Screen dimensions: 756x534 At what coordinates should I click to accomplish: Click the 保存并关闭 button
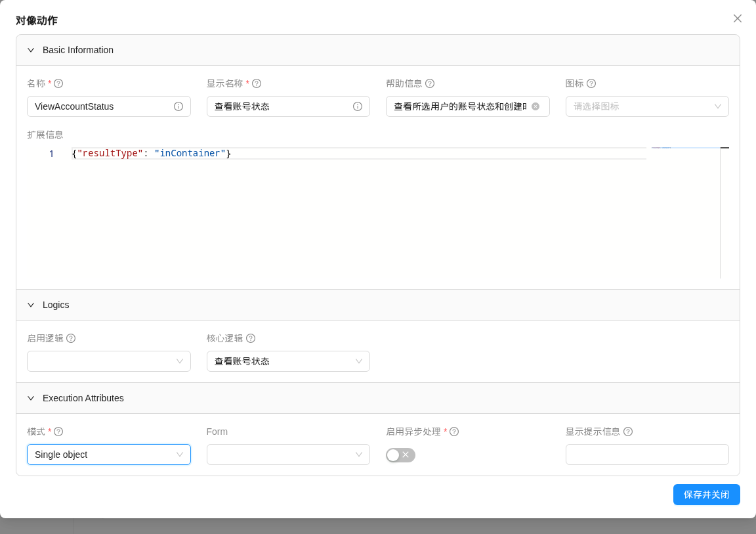pyautogui.click(x=706, y=495)
